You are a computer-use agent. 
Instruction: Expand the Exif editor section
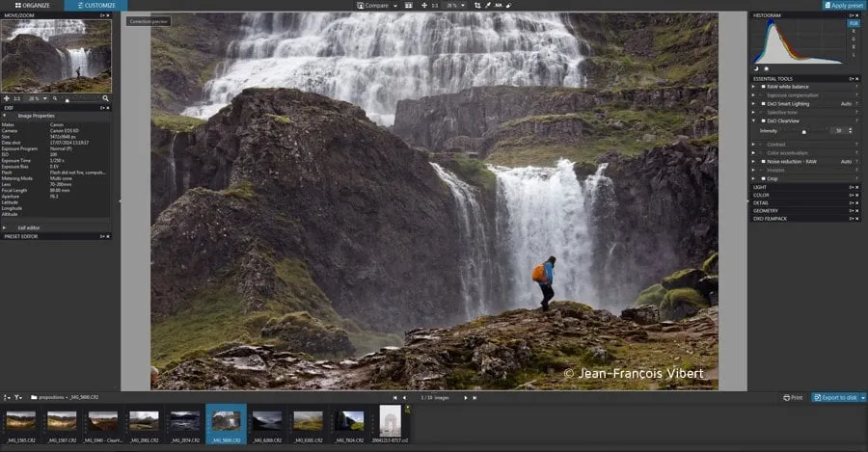pyautogui.click(x=5, y=227)
